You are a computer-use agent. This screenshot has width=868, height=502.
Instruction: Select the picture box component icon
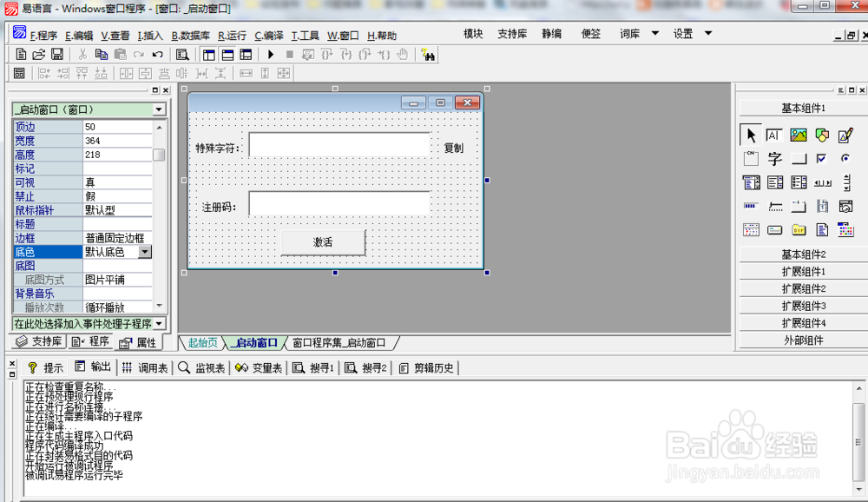[799, 135]
